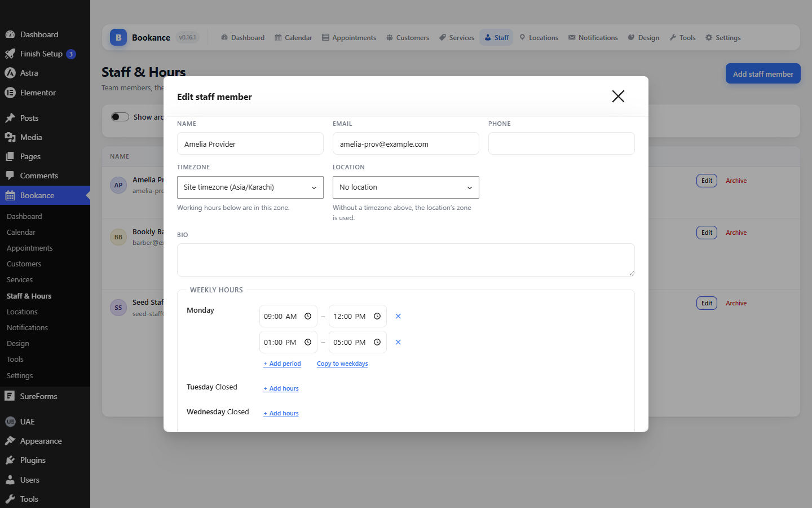
Task: Add hours for Tuesday
Action: click(x=281, y=388)
